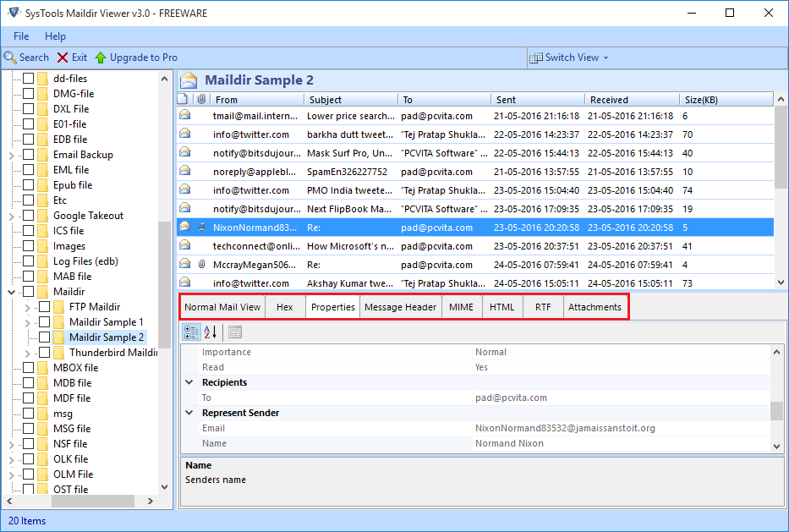The image size is (789, 532).
Task: Check the dd-files folder checkbox
Action: pyautogui.click(x=29, y=78)
